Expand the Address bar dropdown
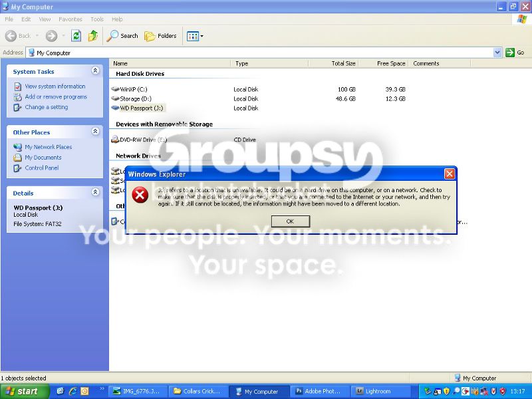 497,53
